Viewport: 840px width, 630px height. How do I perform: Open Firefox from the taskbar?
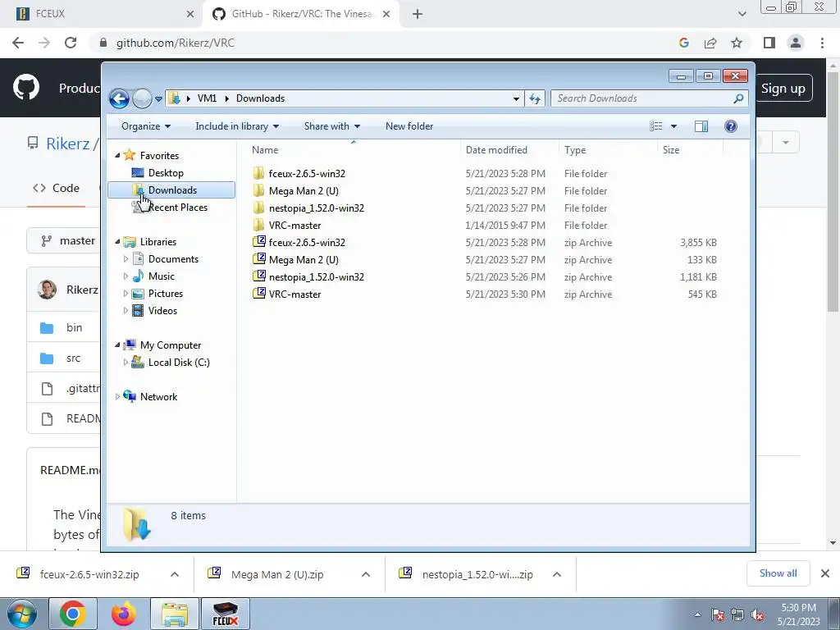pos(123,614)
